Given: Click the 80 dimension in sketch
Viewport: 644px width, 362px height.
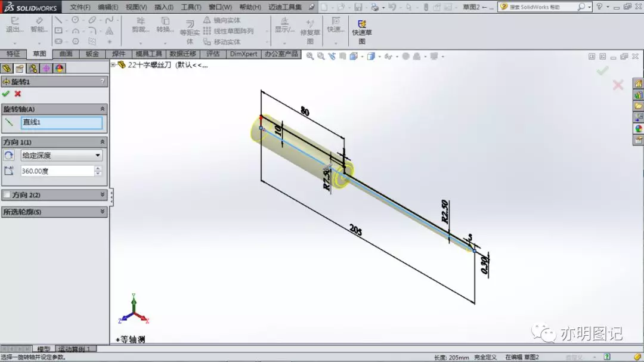Looking at the screenshot, I should click(x=305, y=112).
